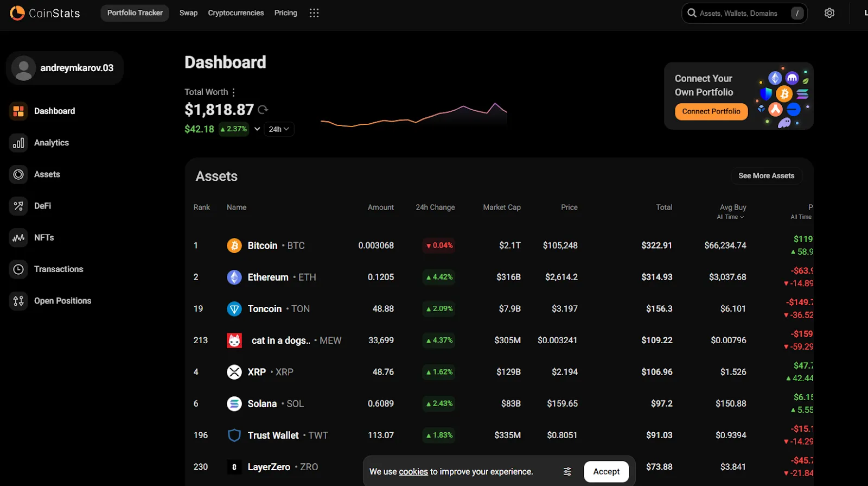Open the 24h time range dropdown
The height and width of the screenshot is (486, 868).
(x=279, y=129)
